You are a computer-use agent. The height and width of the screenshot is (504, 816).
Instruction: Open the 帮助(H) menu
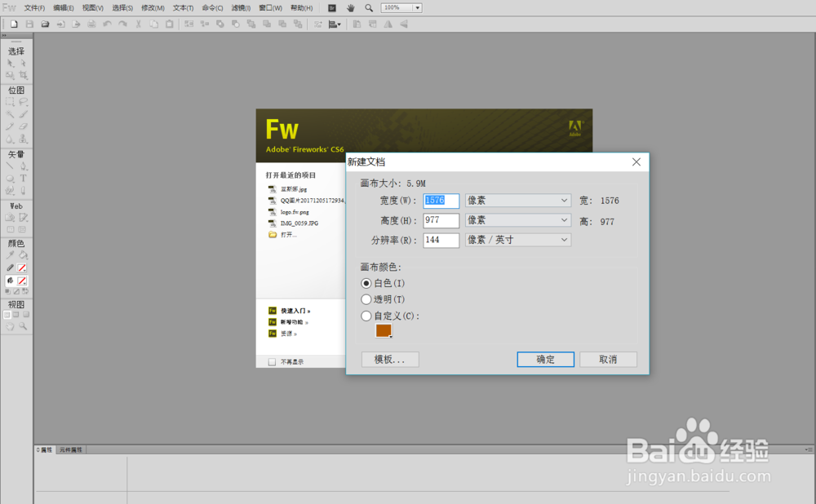click(302, 8)
